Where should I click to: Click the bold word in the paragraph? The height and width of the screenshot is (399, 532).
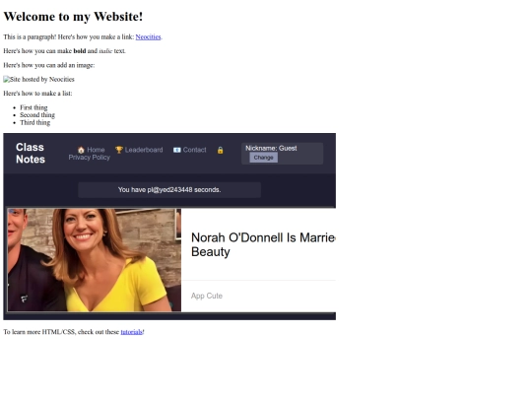point(80,51)
